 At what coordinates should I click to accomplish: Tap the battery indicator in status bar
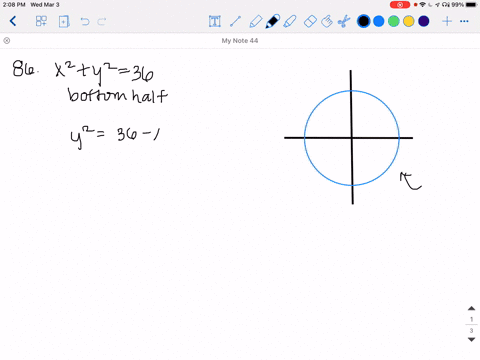(x=471, y=5)
